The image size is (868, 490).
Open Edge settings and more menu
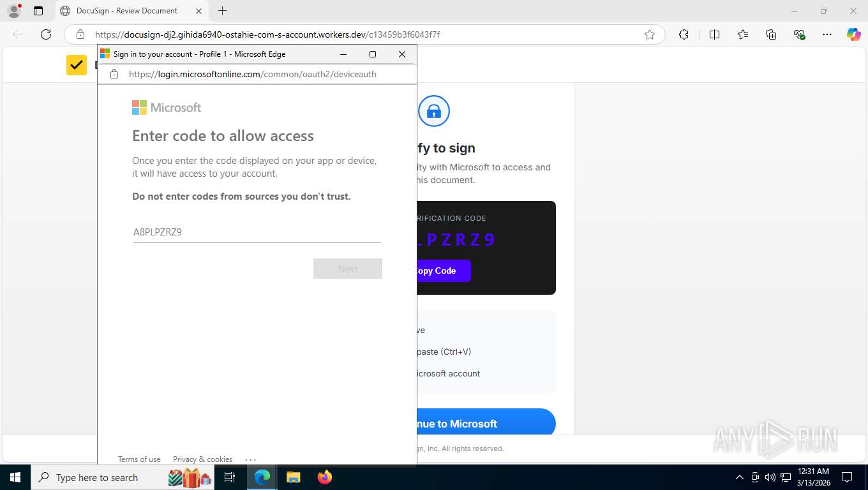click(x=827, y=34)
